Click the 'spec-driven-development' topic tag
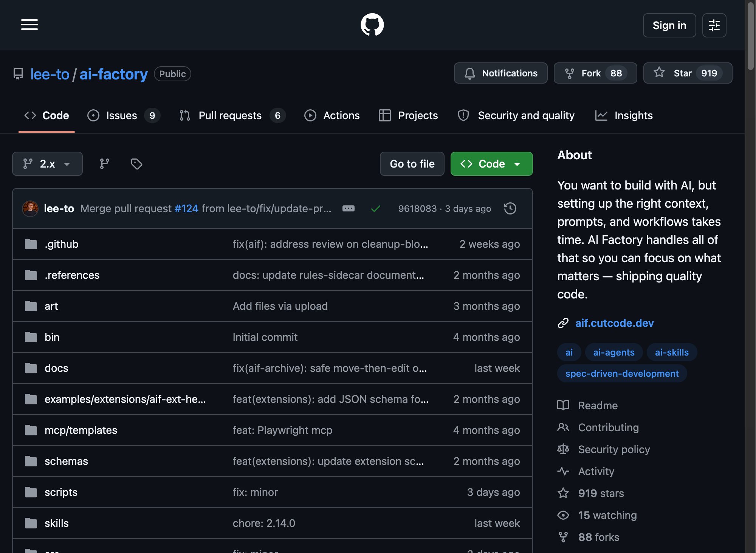The image size is (756, 553). tap(622, 373)
